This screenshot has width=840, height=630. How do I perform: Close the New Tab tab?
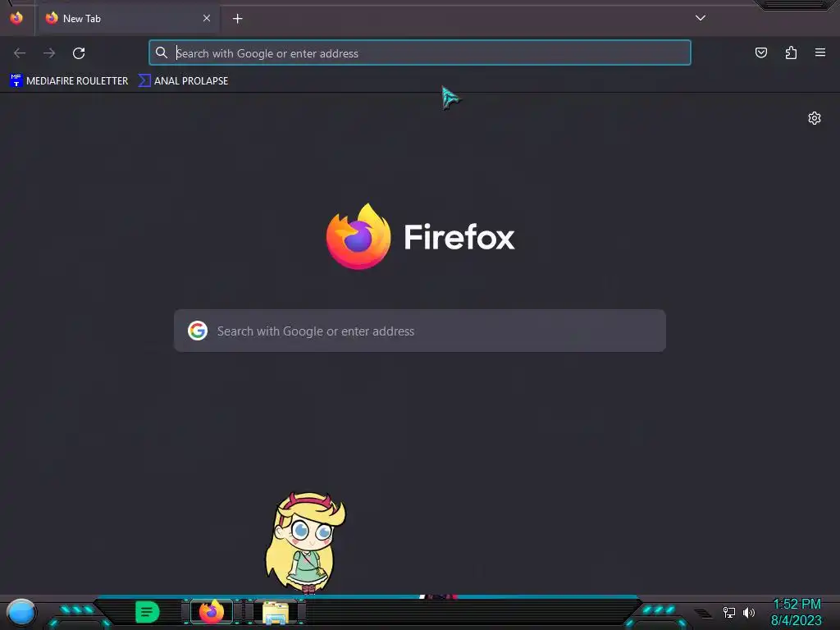click(206, 18)
